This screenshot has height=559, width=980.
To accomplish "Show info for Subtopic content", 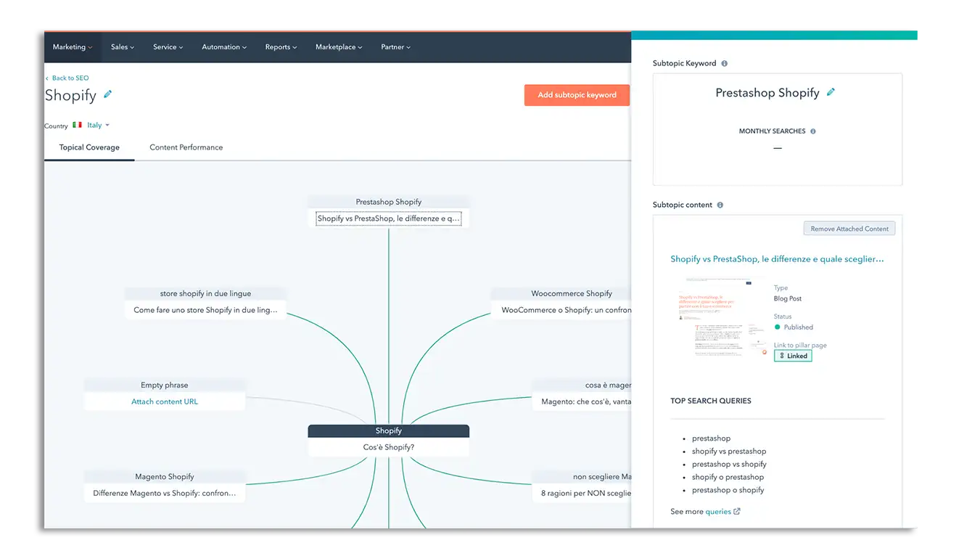I will (x=720, y=205).
